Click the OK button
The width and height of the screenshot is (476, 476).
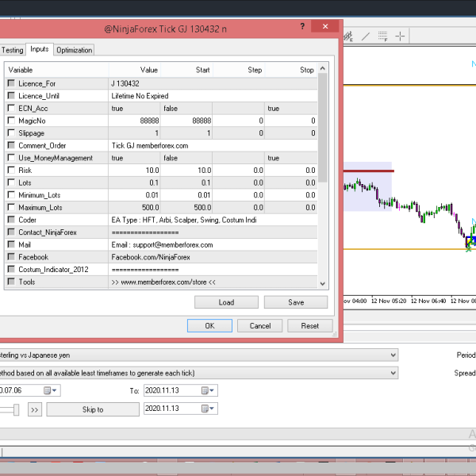pyautogui.click(x=209, y=325)
